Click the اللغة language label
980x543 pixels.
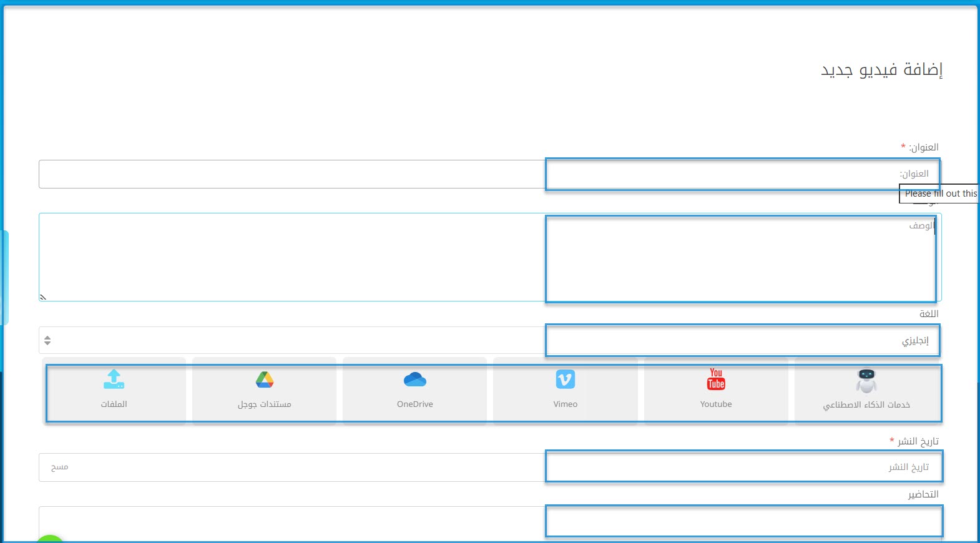pos(928,314)
